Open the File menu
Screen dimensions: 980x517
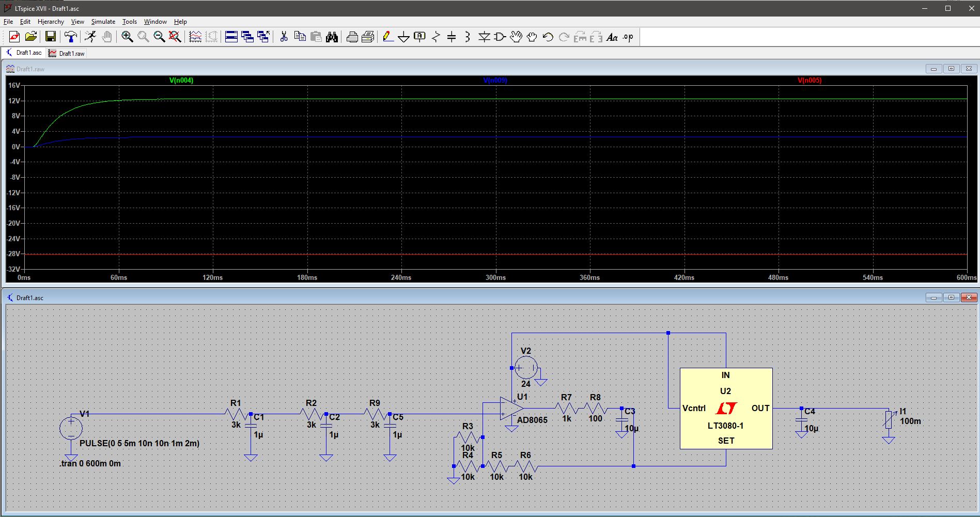pyautogui.click(x=8, y=22)
